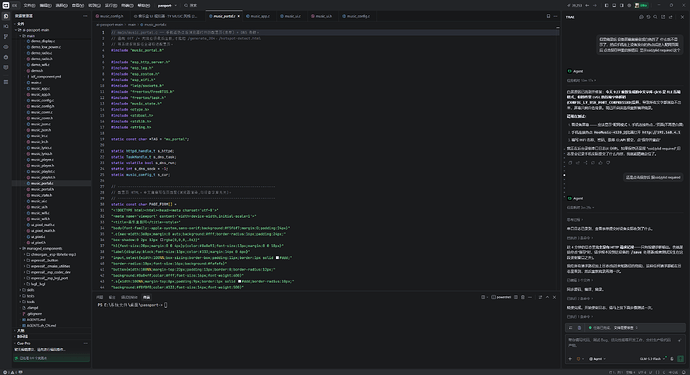This screenshot has width=690, height=375.
Task: Click the Cue Pro section ellipsis
Action: pos(86,343)
